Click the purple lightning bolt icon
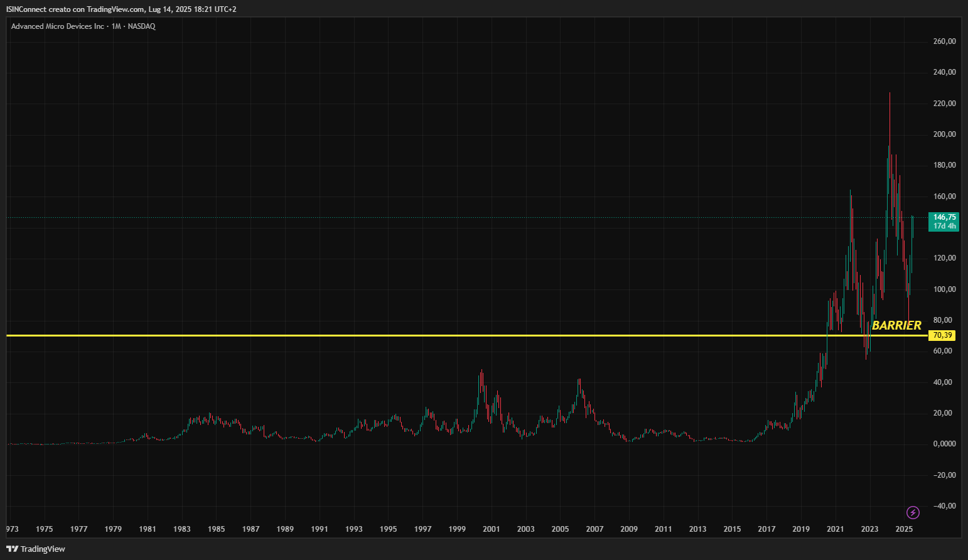The image size is (968, 560). [x=913, y=513]
